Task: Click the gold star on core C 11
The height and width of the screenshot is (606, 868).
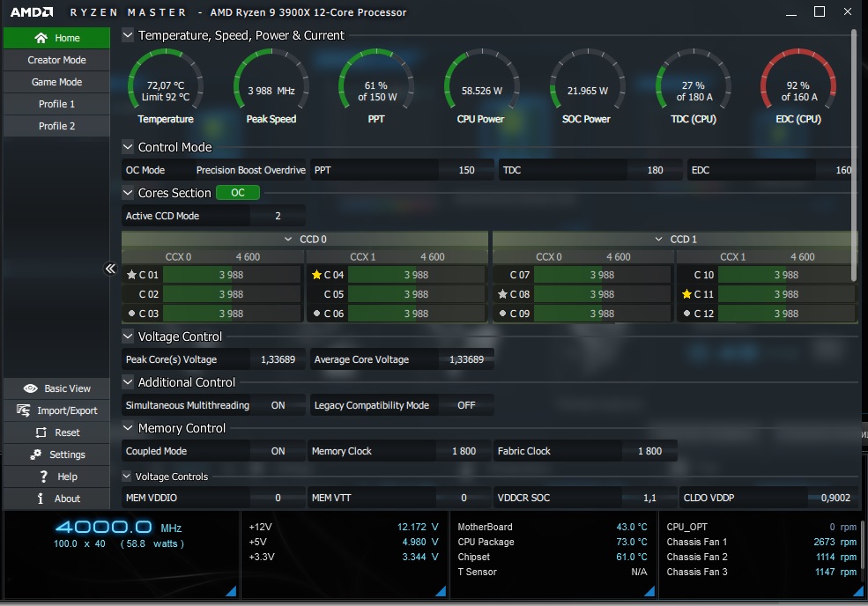Action: 686,294
